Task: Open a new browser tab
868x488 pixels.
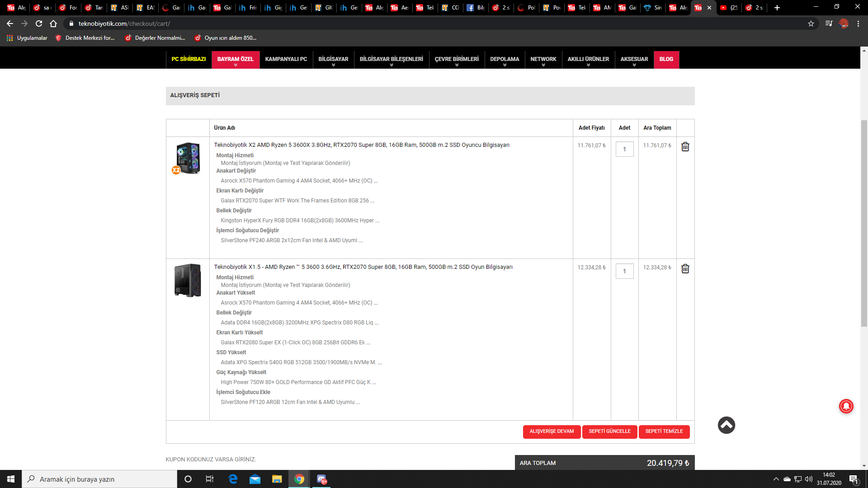Action: click(777, 8)
